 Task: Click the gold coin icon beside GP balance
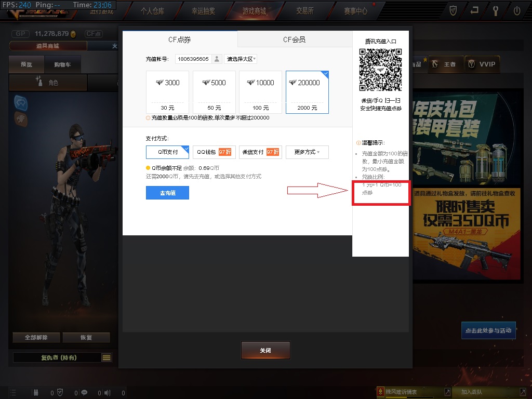pyautogui.click(x=73, y=34)
